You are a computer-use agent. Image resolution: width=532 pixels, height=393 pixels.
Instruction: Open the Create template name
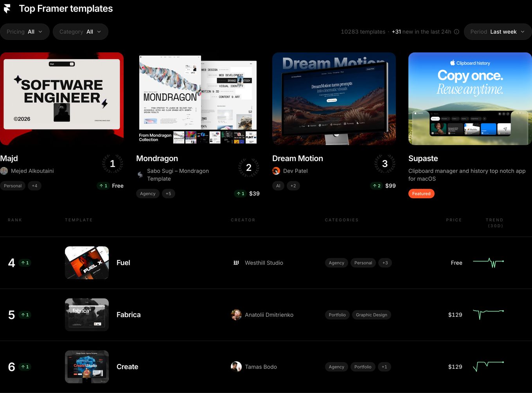coord(128,367)
